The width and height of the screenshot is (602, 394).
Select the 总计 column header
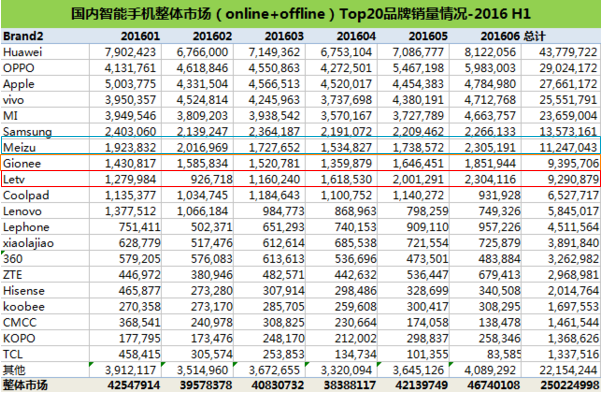coord(534,36)
